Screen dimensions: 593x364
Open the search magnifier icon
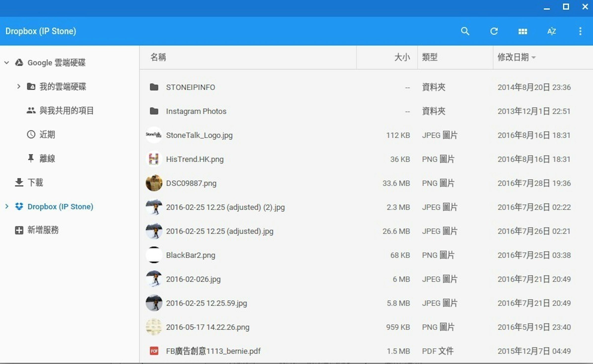[465, 31]
